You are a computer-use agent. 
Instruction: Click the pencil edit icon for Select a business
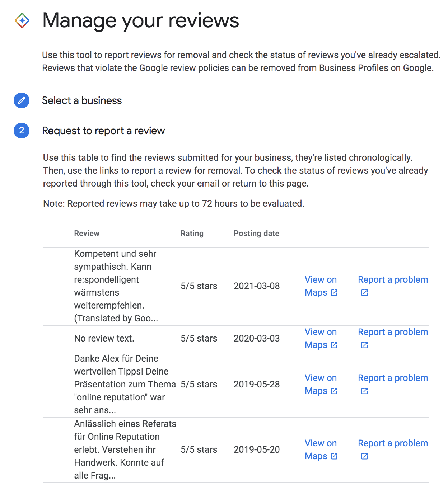coord(22,100)
